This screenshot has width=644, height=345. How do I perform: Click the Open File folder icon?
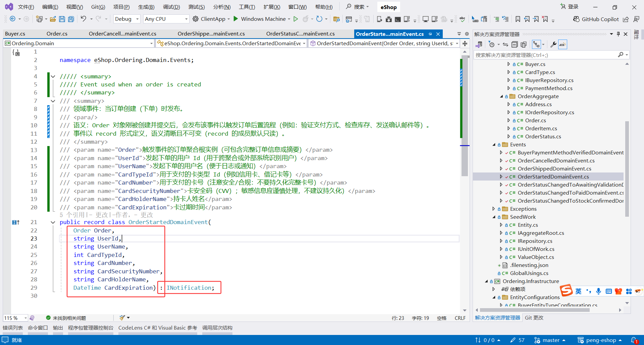[53, 19]
